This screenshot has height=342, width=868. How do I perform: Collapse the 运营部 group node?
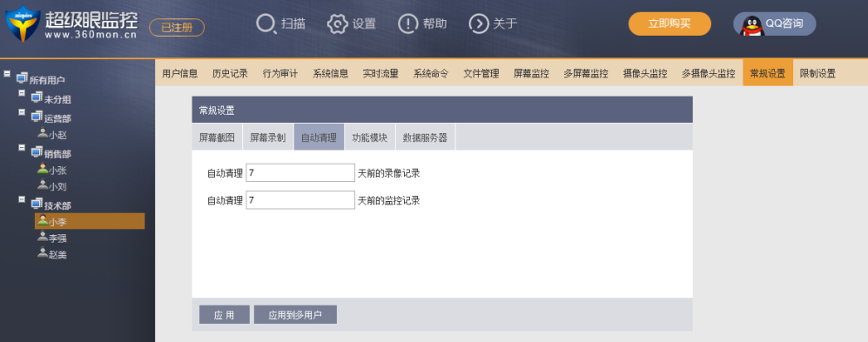pos(22,111)
